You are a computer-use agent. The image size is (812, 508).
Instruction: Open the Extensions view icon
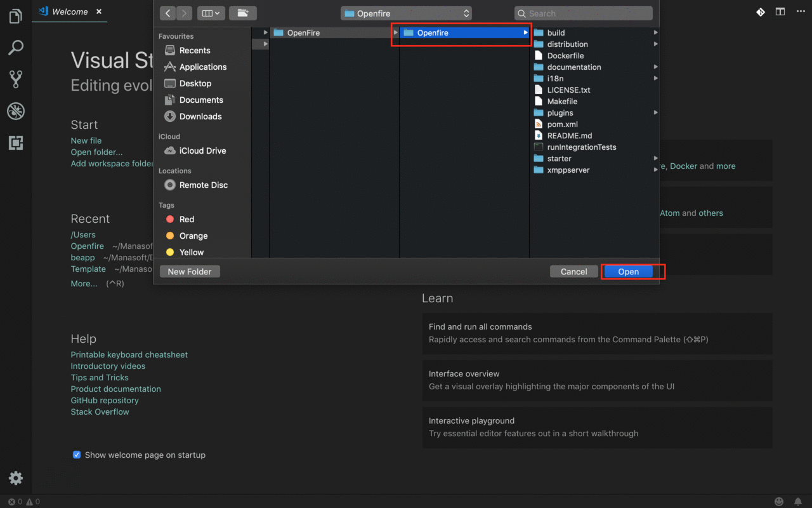tap(16, 143)
